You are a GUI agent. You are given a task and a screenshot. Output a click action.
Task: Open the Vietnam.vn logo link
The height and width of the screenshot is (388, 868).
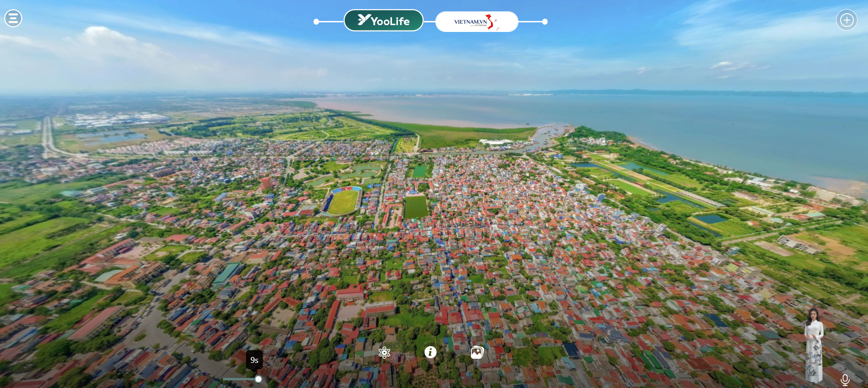[476, 21]
